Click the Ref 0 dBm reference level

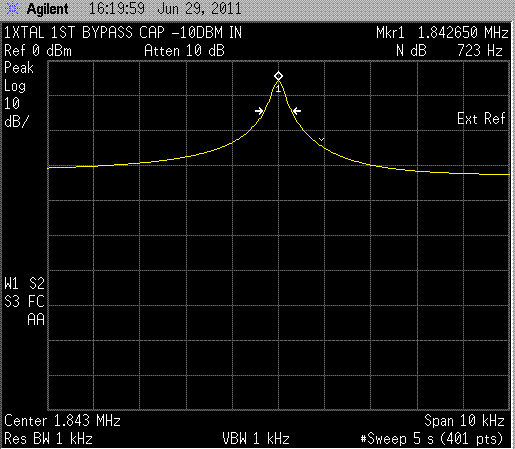point(38,51)
